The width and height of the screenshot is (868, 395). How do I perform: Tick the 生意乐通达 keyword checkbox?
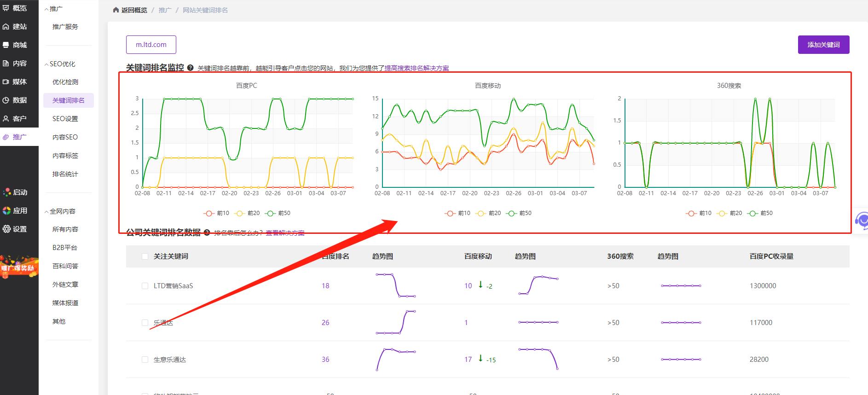pyautogui.click(x=145, y=360)
